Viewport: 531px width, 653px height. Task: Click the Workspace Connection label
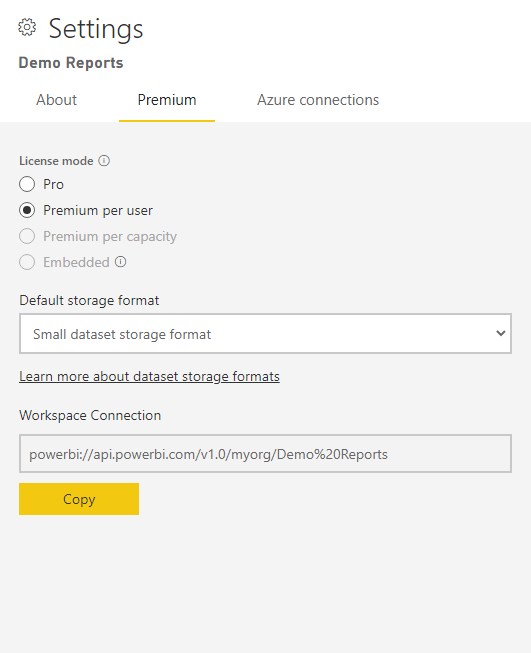90,415
